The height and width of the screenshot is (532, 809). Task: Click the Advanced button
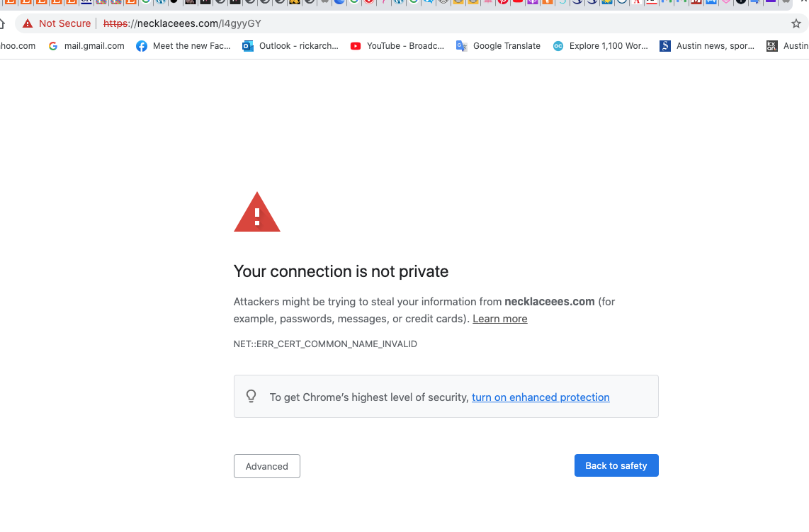click(267, 466)
